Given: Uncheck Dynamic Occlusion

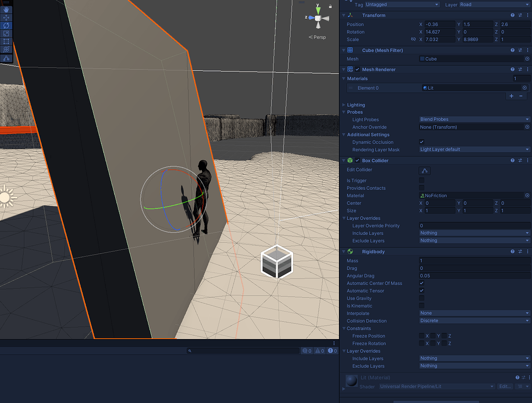Looking at the screenshot, I should coord(421,142).
